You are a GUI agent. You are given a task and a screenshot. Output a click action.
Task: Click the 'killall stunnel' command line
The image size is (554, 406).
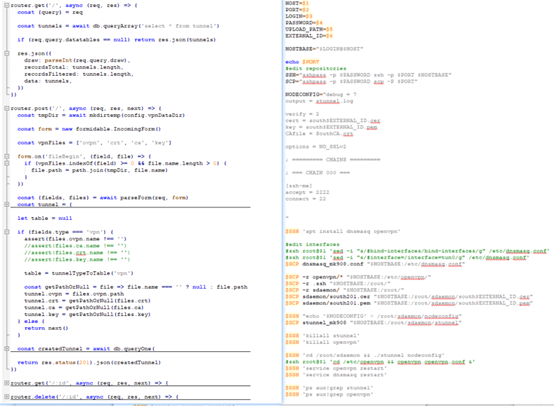[322, 335]
